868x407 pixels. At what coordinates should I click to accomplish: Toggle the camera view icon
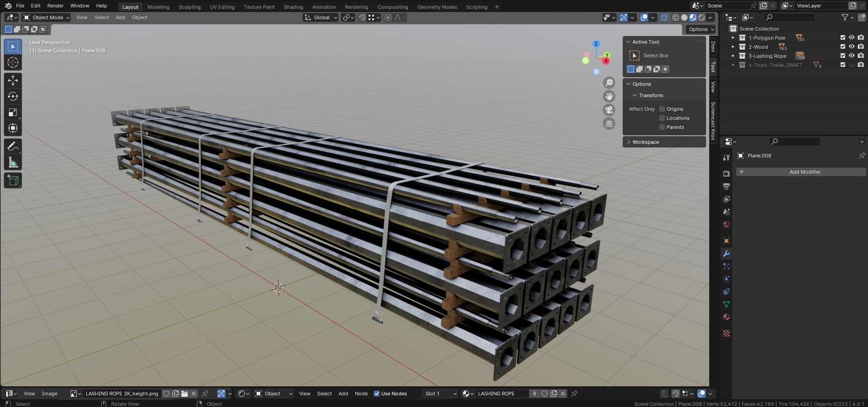609,110
